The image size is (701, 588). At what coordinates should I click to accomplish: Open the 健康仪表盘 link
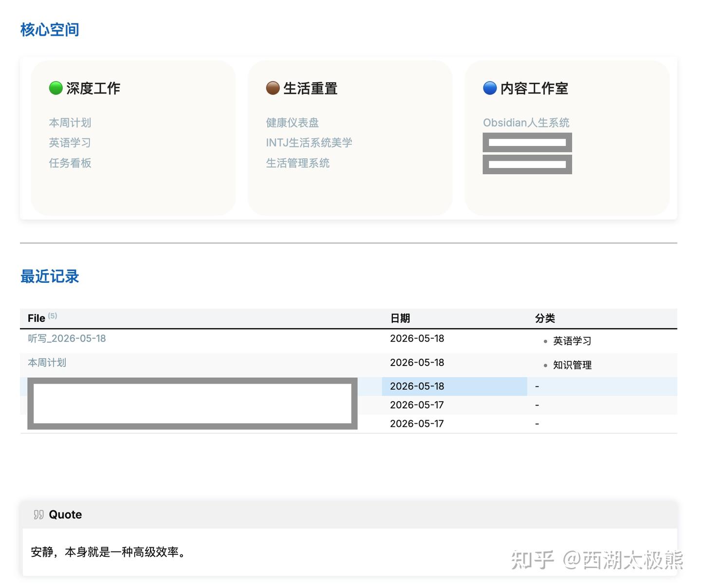293,123
